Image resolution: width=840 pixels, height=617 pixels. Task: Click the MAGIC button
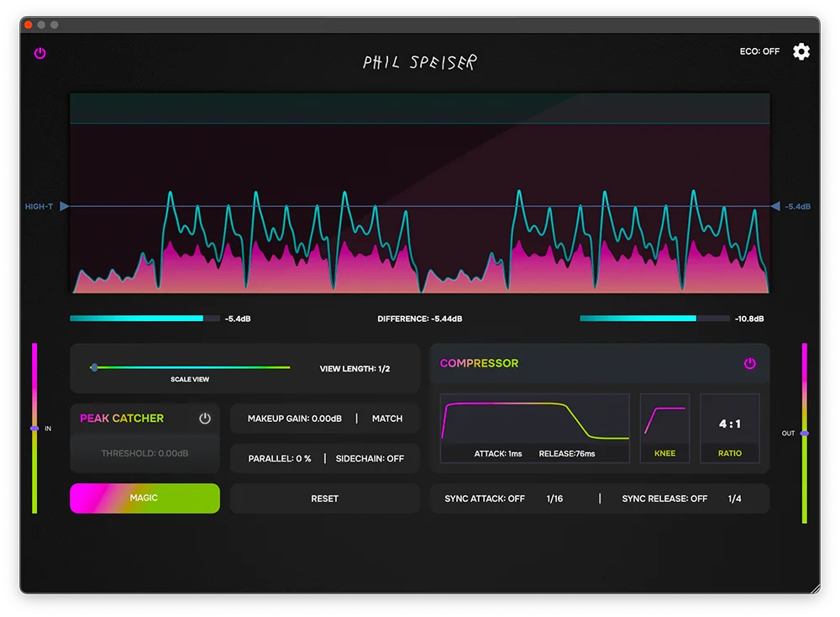pyautogui.click(x=144, y=498)
